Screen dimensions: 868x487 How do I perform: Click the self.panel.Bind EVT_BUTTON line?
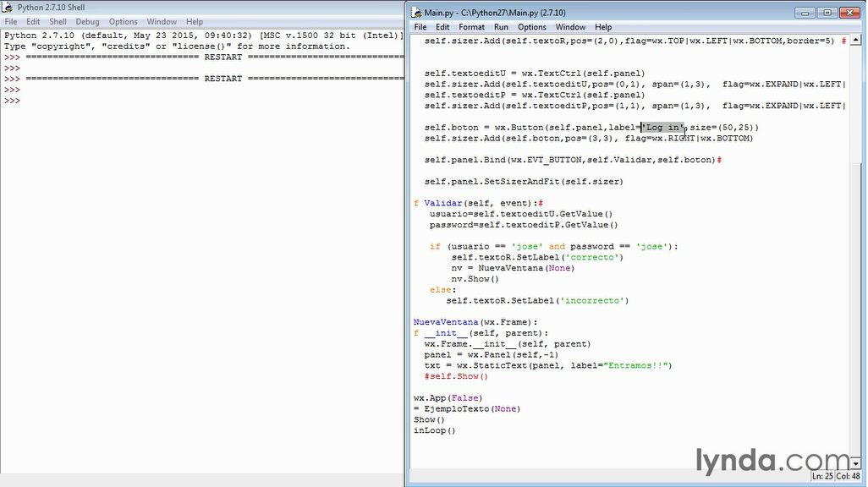tap(573, 160)
